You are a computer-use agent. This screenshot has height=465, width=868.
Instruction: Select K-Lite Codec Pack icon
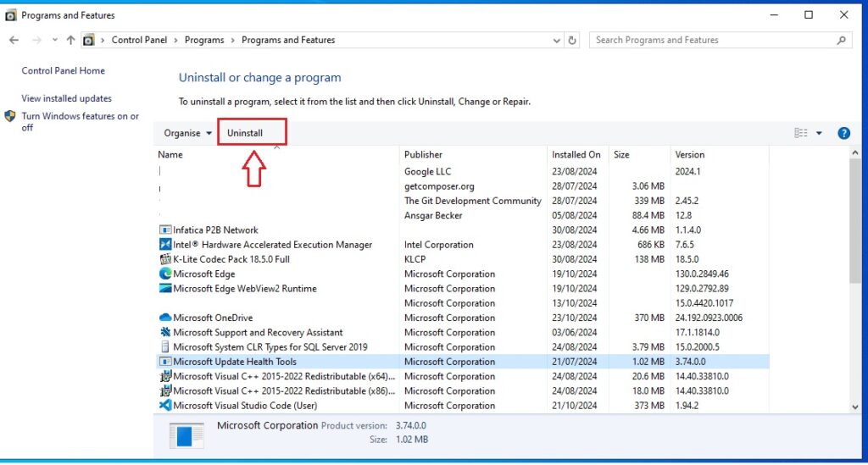point(165,259)
